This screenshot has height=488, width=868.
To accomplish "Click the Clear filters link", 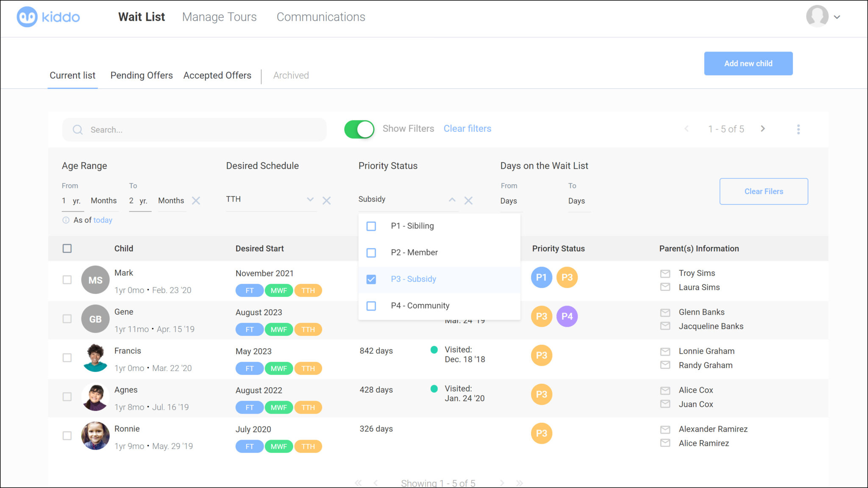I will (467, 128).
